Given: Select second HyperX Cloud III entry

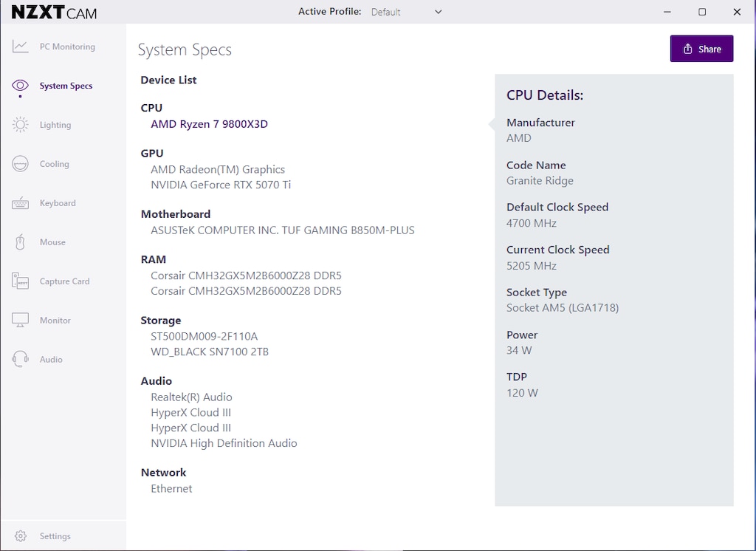Looking at the screenshot, I should click(190, 428).
